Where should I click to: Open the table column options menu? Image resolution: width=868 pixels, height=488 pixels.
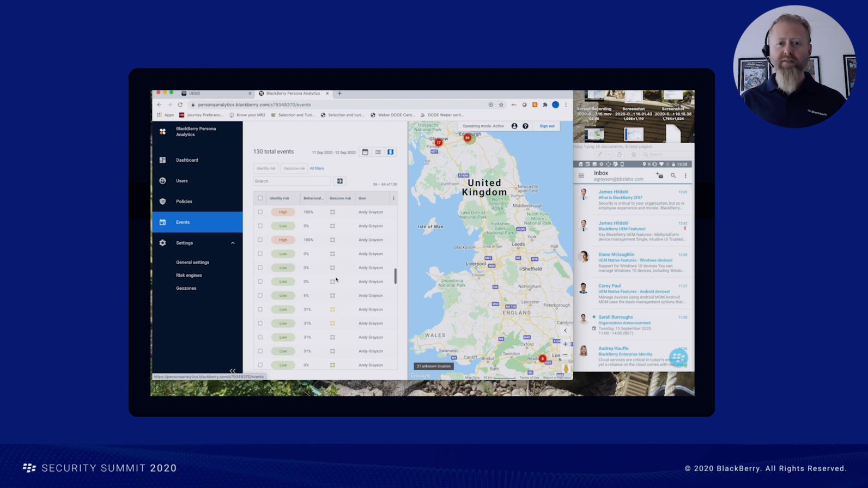pyautogui.click(x=393, y=198)
